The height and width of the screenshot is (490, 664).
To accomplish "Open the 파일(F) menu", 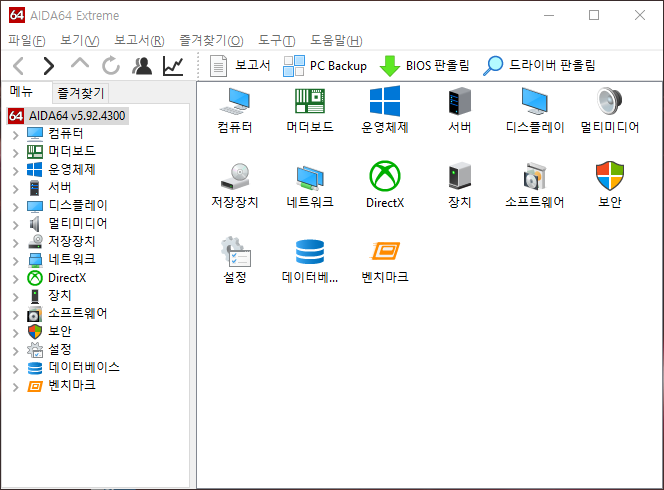I will [x=27, y=41].
